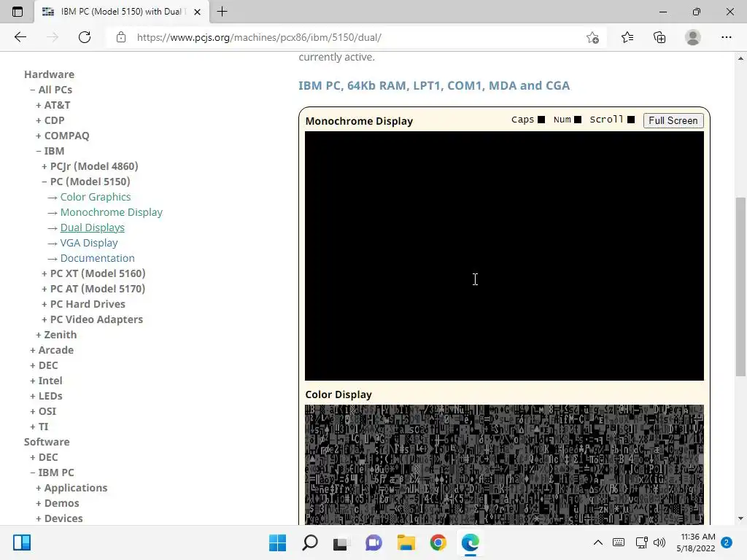Image resolution: width=747 pixels, height=560 pixels.
Task: Open the Favorites list icon
Action: click(627, 37)
